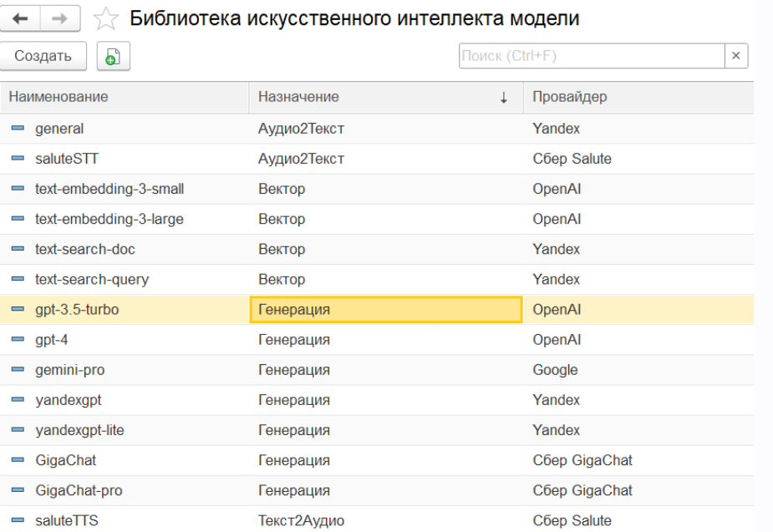Sort by Провайдер column header

tap(570, 97)
